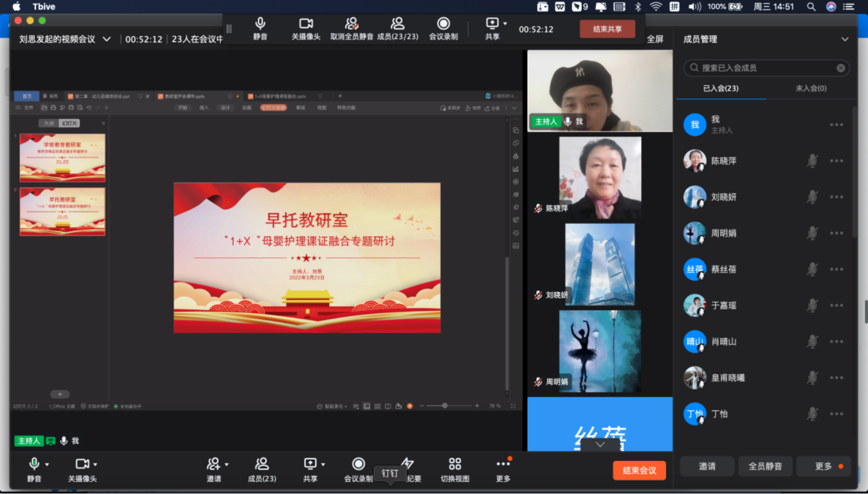
Task: Open camera options arrow in bottom toolbar
Action: tap(95, 464)
